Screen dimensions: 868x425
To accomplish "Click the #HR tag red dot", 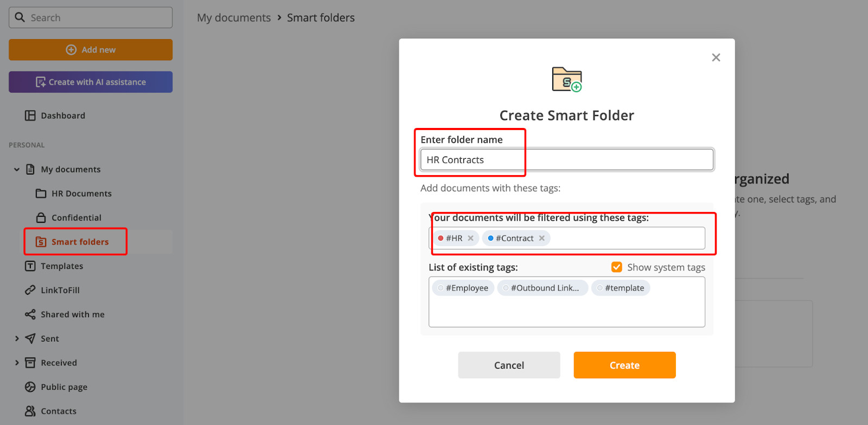I will (x=441, y=238).
